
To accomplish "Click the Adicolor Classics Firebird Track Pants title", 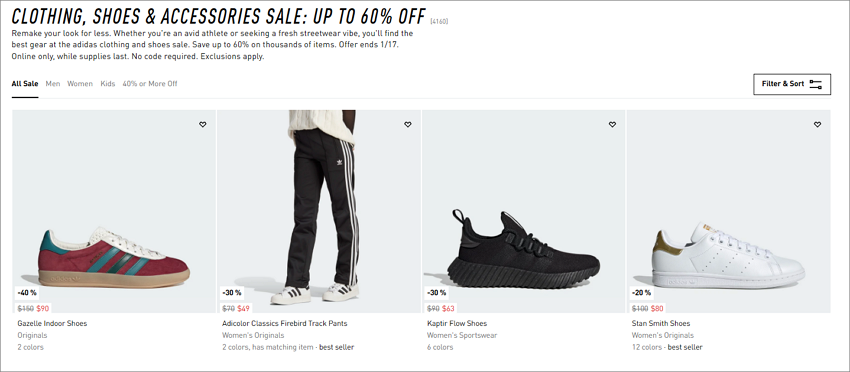I will click(x=285, y=324).
